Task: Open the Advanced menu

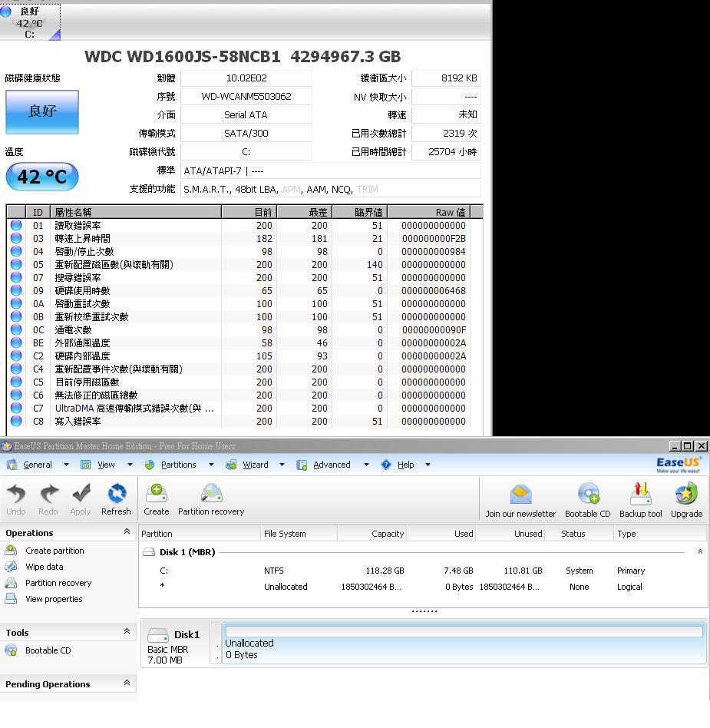Action: pos(332,465)
